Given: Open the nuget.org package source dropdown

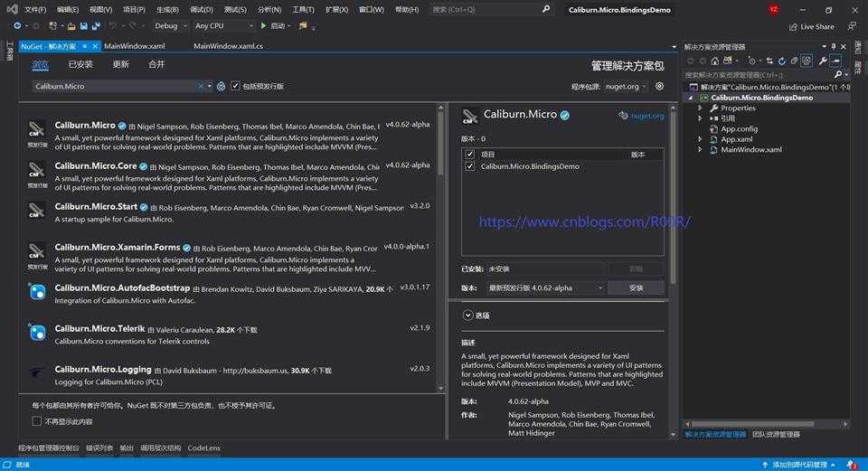Looking at the screenshot, I should pyautogui.click(x=626, y=87).
